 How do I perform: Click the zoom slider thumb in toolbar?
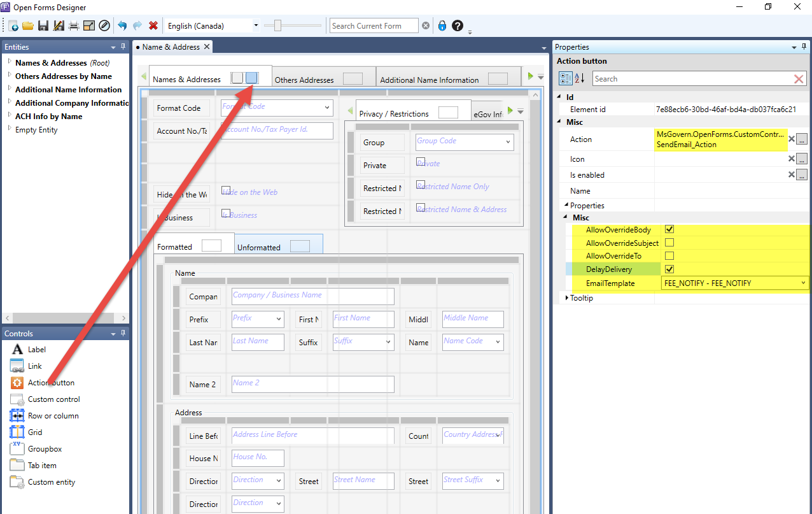pyautogui.click(x=277, y=25)
